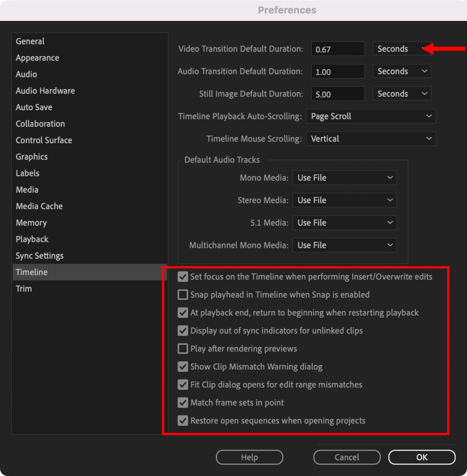Viewport: 467px width, 476px height.
Task: Open the Audio Transition Seconds dropdown
Action: point(402,71)
